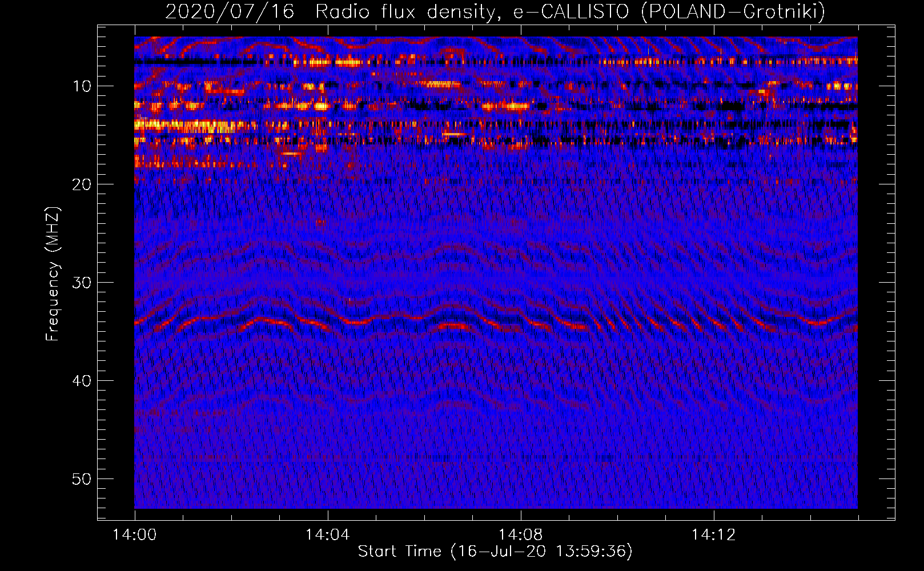This screenshot has height=571, width=924.
Task: Click the '20' frequency tick label
Action: (x=82, y=184)
